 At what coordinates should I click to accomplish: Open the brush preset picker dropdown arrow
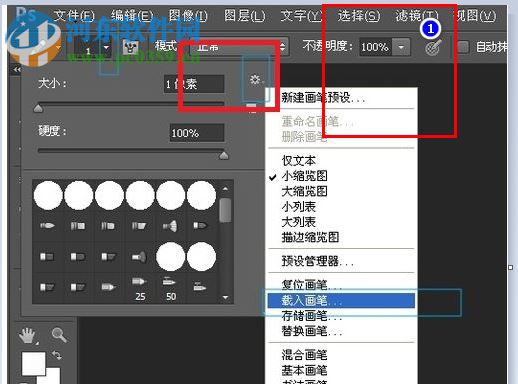pyautogui.click(x=106, y=48)
